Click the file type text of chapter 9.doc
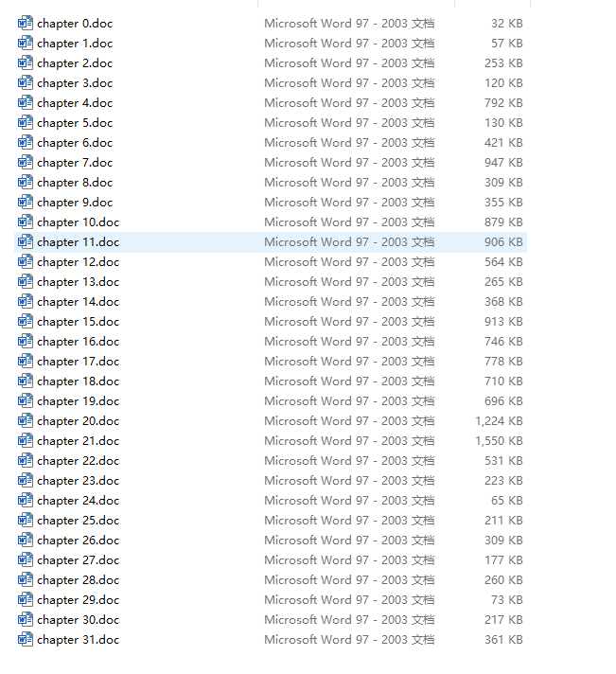 [x=349, y=202]
